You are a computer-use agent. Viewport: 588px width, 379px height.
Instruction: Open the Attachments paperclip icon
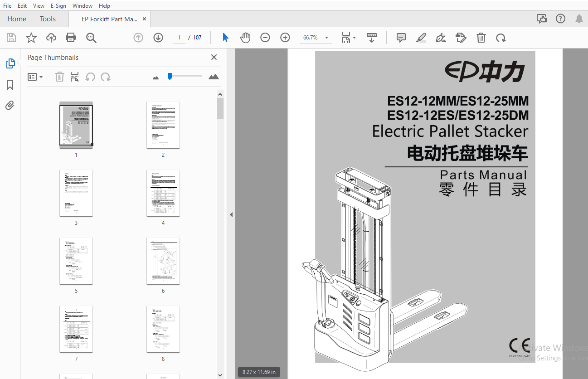click(x=10, y=106)
